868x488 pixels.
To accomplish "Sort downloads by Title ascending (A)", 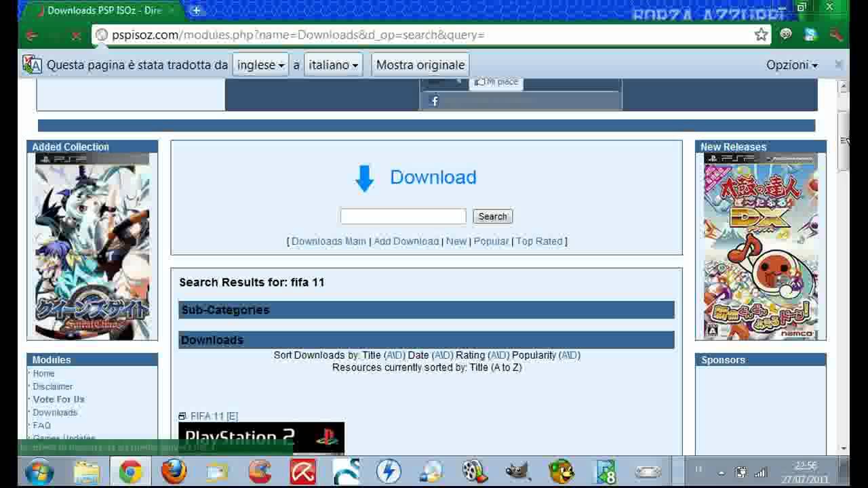I will [x=390, y=355].
